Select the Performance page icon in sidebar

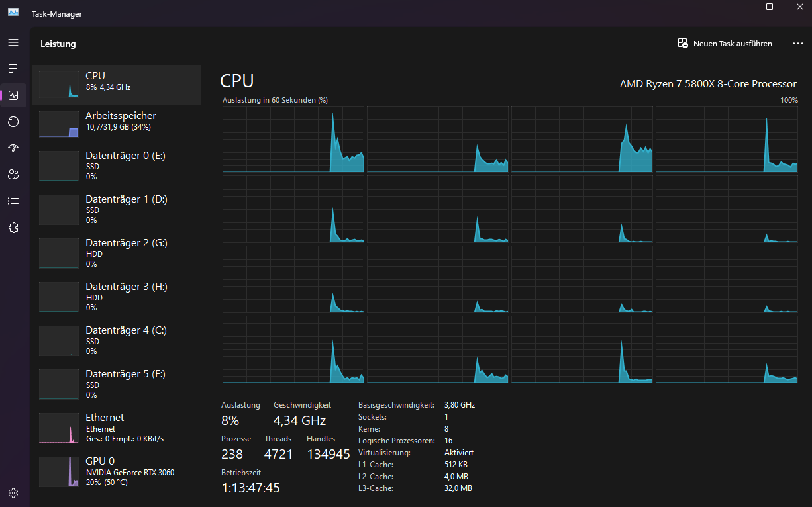point(13,95)
